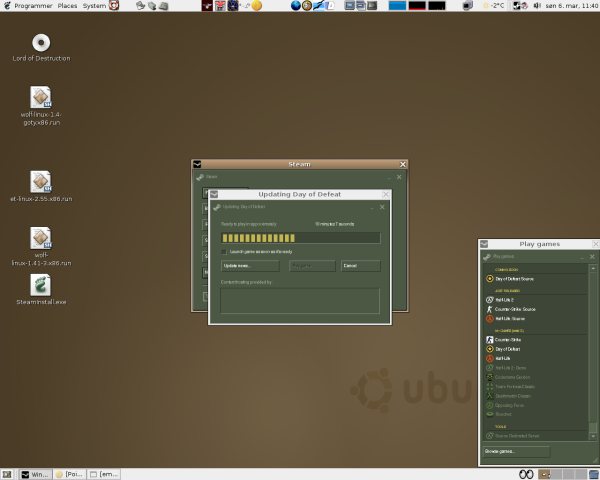Click the clock showing søn 6. mar, 11:40
The height and width of the screenshot is (480, 600).
pos(572,6)
